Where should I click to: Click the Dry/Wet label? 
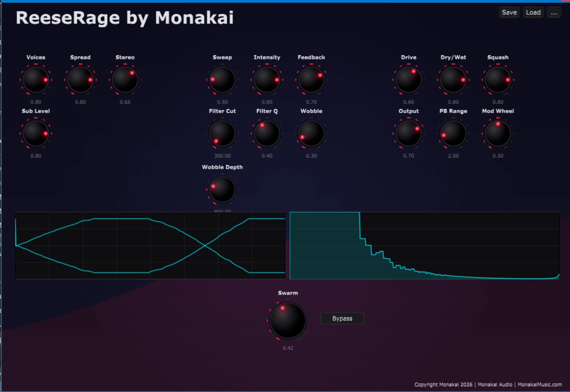pos(453,57)
